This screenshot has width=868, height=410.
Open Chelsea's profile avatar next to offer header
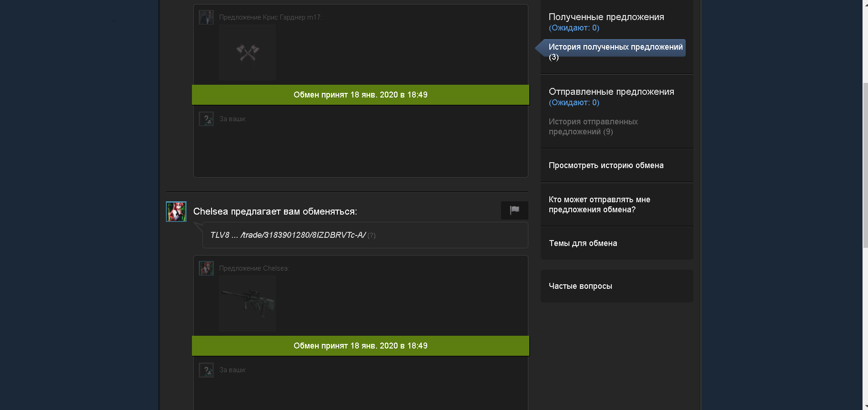click(x=176, y=211)
